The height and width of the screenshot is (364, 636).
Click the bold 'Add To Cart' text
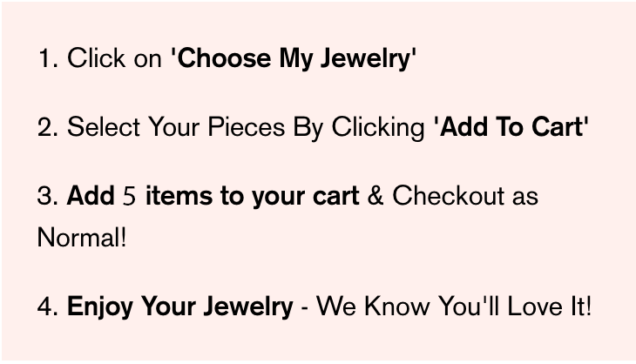pyautogui.click(x=511, y=127)
